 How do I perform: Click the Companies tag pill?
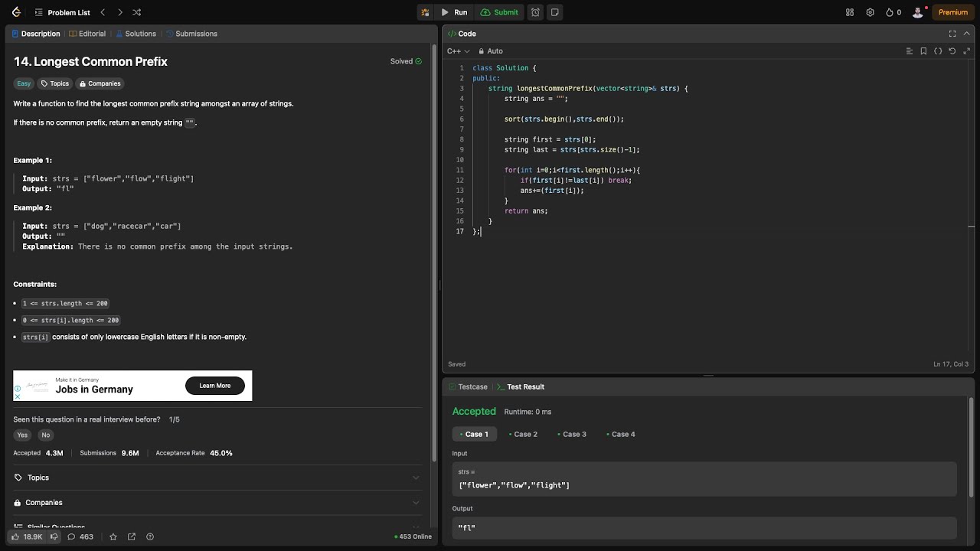point(100,83)
